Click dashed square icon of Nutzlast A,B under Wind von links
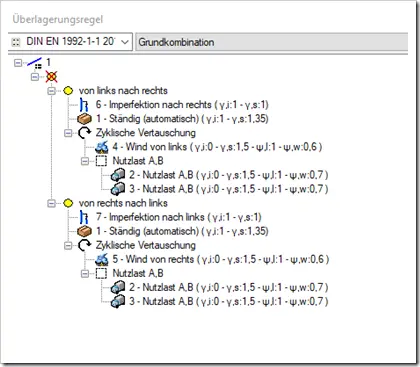 click(x=101, y=161)
